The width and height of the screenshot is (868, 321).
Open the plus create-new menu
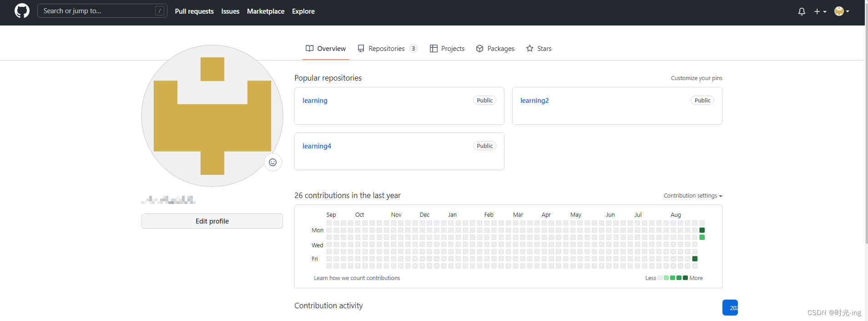(820, 11)
